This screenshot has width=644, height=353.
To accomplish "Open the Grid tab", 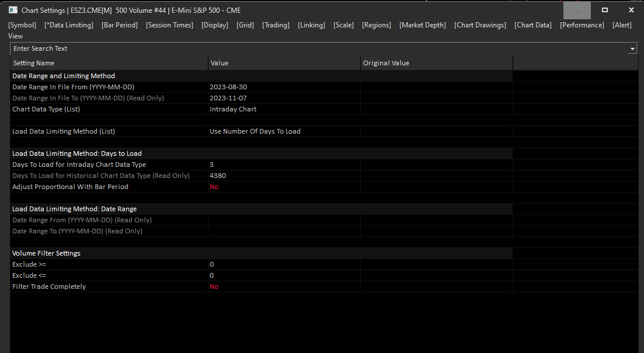I will coord(245,25).
